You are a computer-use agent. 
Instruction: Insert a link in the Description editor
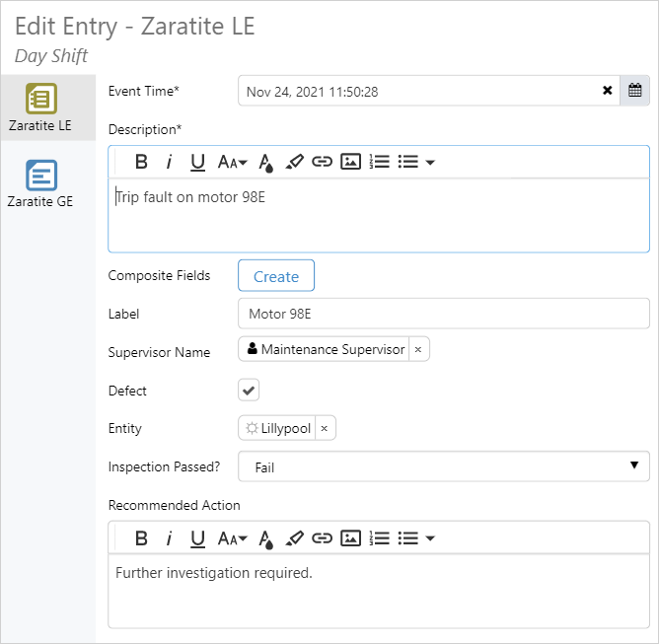click(x=322, y=162)
